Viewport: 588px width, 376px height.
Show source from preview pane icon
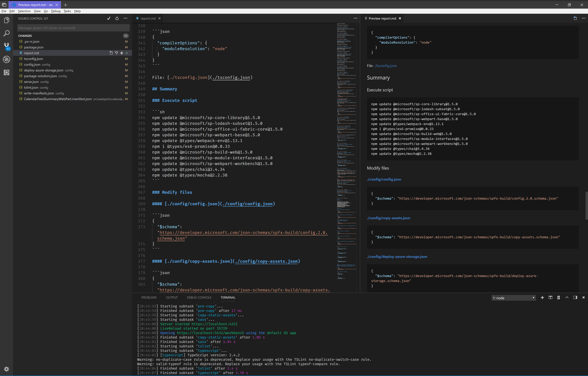575,18
